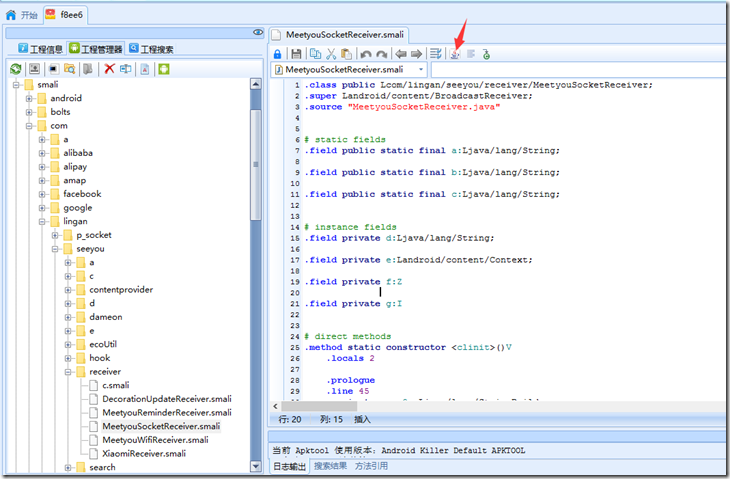Click the red X delete icon
Image resolution: width=730 pixels, height=479 pixels.
[109, 69]
